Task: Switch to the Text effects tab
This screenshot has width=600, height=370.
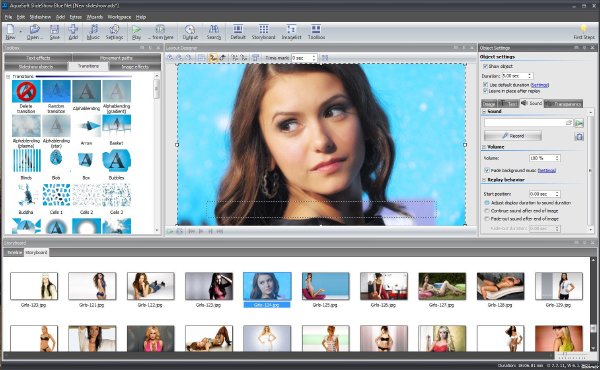Action: pyautogui.click(x=38, y=58)
